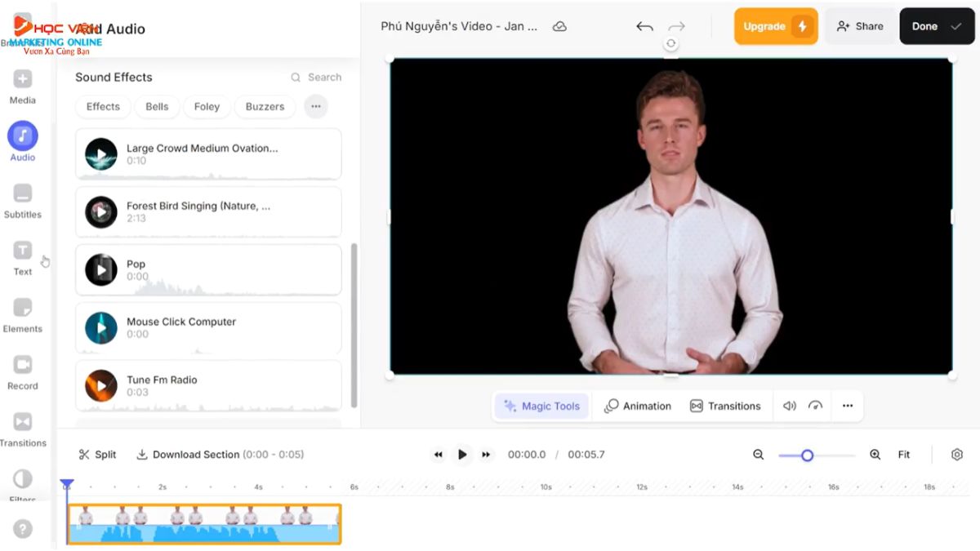Redo the last action
Viewport: 980px width, 551px height.
(676, 26)
